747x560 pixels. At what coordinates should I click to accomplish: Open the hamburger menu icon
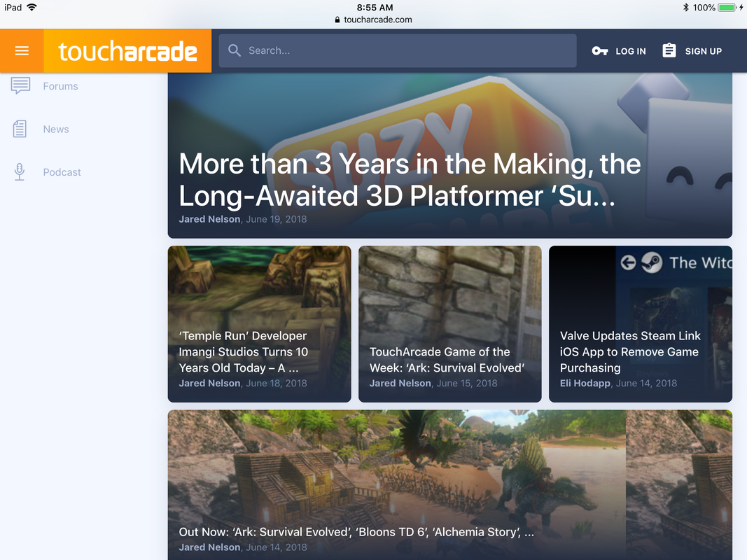point(22,50)
